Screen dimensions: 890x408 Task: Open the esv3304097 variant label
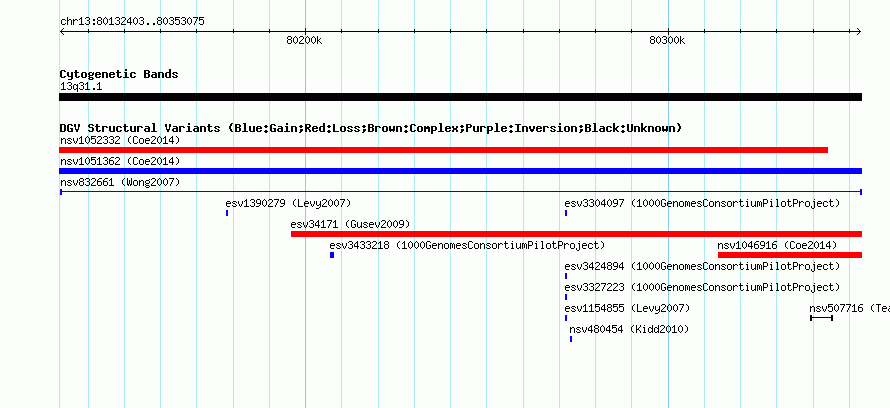point(702,203)
